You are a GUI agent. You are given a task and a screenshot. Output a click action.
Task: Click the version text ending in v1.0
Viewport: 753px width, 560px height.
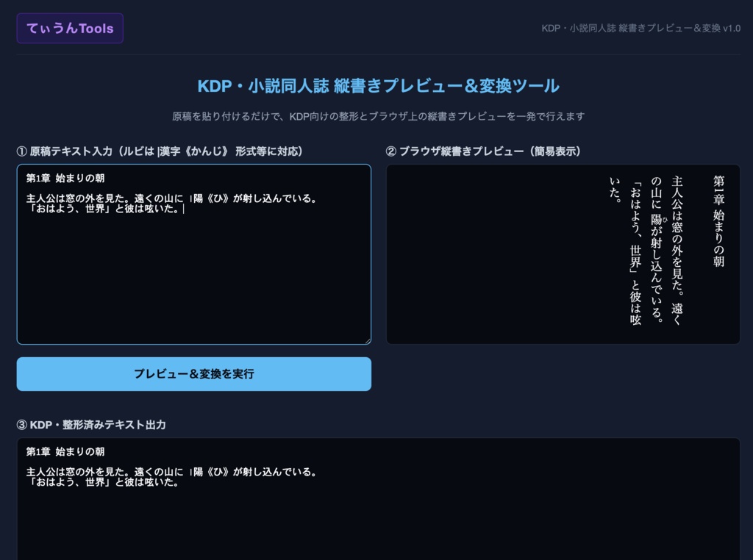point(640,29)
